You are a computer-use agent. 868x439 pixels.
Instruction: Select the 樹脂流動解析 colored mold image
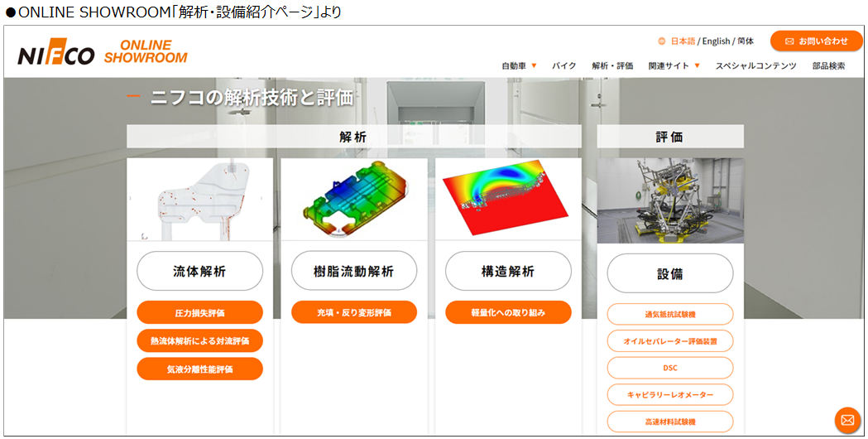pos(354,200)
